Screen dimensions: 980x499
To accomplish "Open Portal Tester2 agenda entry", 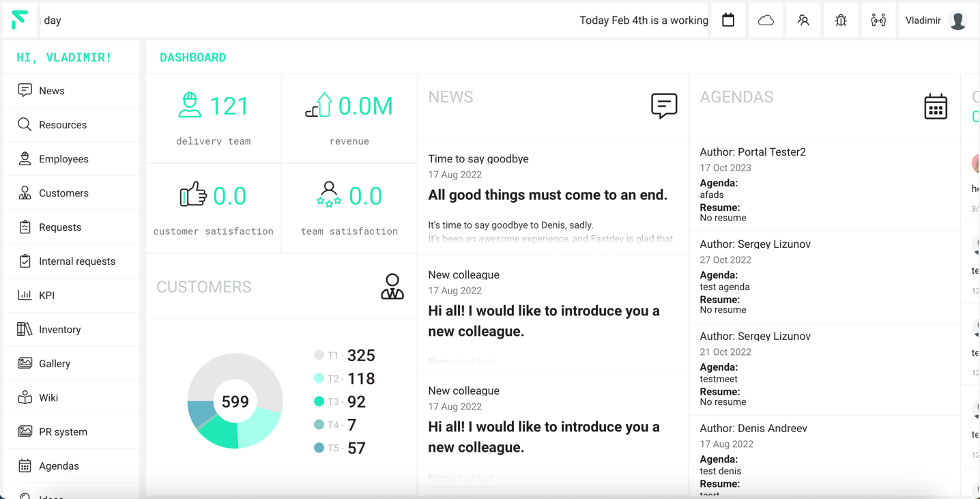I will [752, 152].
